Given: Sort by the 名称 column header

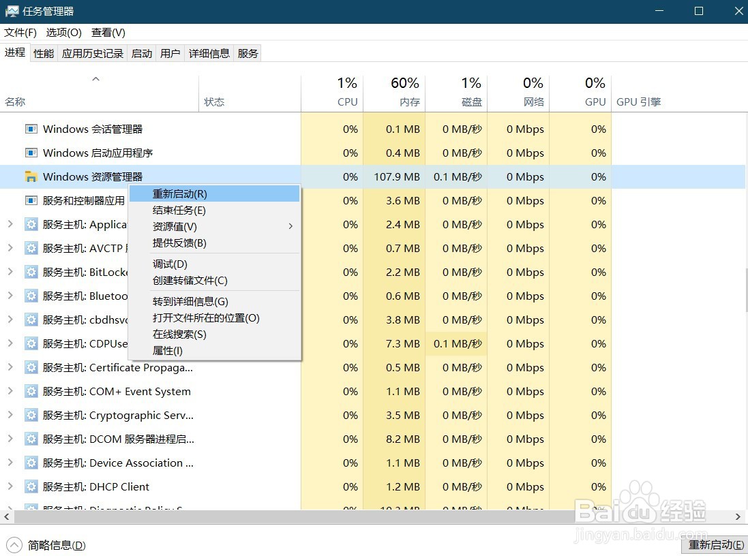Looking at the screenshot, I should [x=100, y=93].
